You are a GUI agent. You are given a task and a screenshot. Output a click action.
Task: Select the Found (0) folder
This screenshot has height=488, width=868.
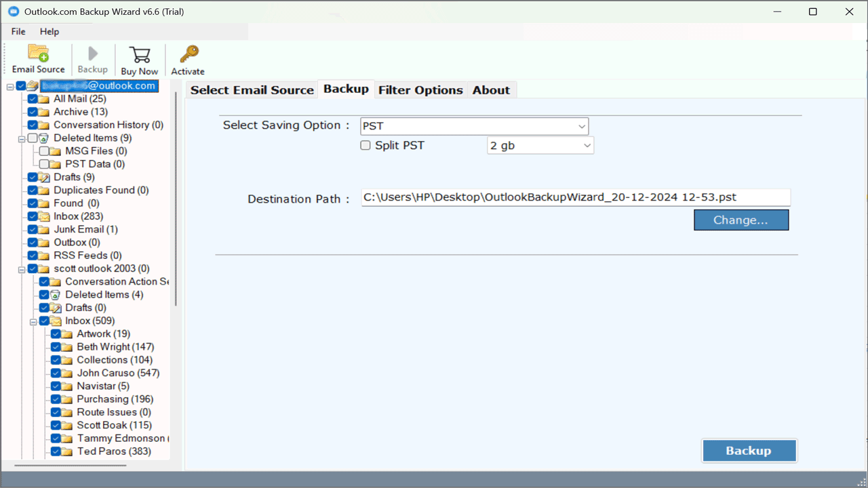76,203
